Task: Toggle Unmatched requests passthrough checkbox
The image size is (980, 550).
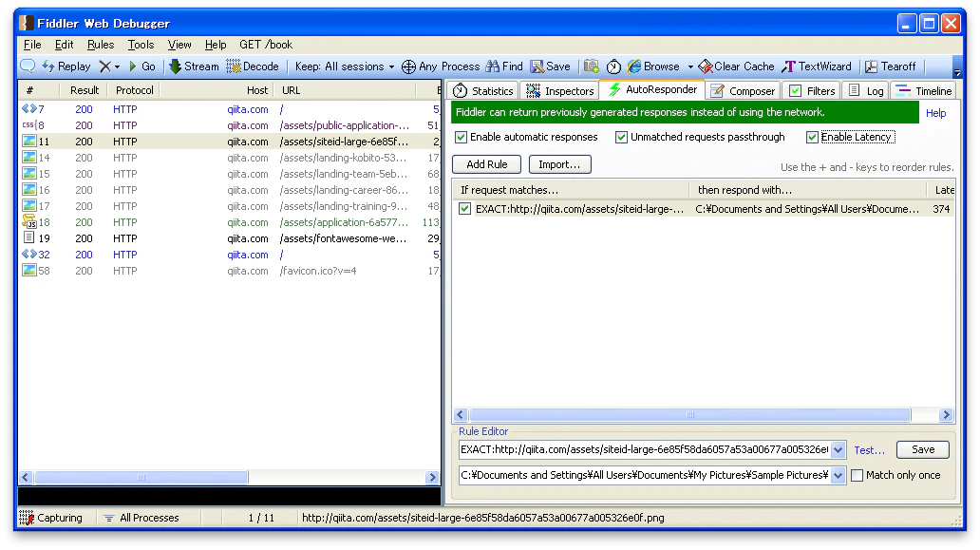Action: coord(621,137)
